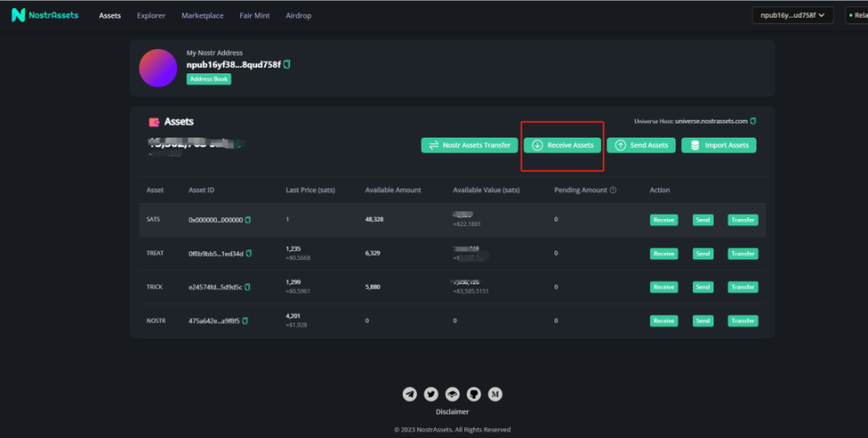The width and height of the screenshot is (868, 438).
Task: Open the Address Book
Action: click(x=209, y=79)
